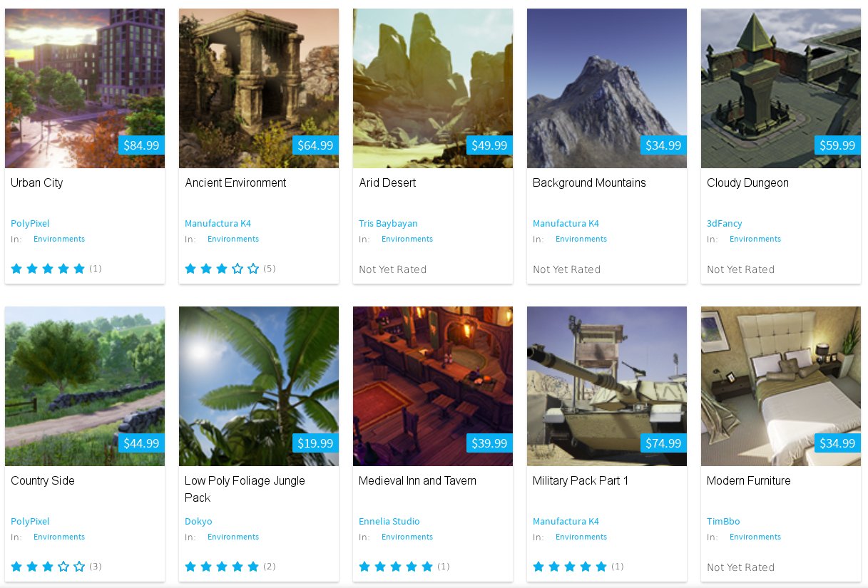Click the star rating under Ancient Environment
Image resolution: width=868 pixels, height=588 pixels.
coord(222,269)
